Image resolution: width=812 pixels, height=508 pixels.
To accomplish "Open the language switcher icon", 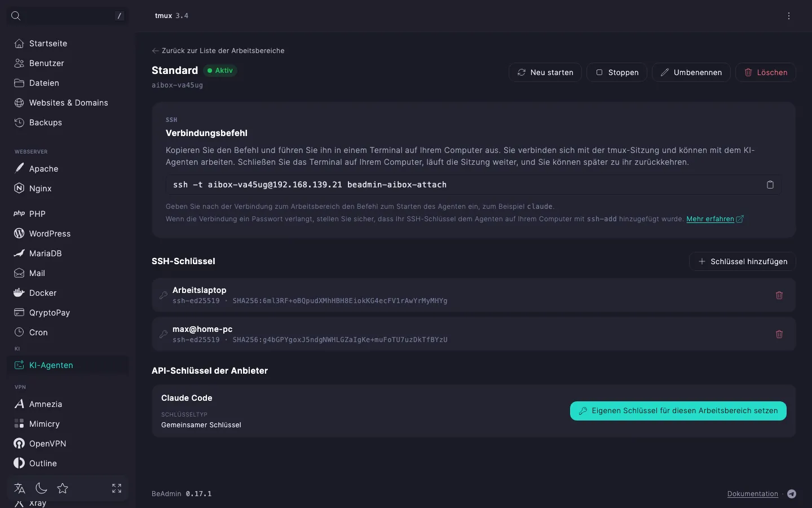I will 20,488.
